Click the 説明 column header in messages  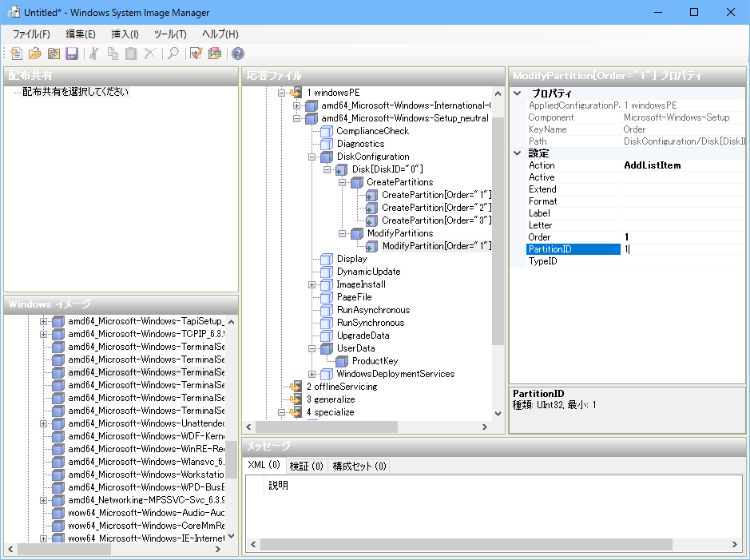click(279, 486)
